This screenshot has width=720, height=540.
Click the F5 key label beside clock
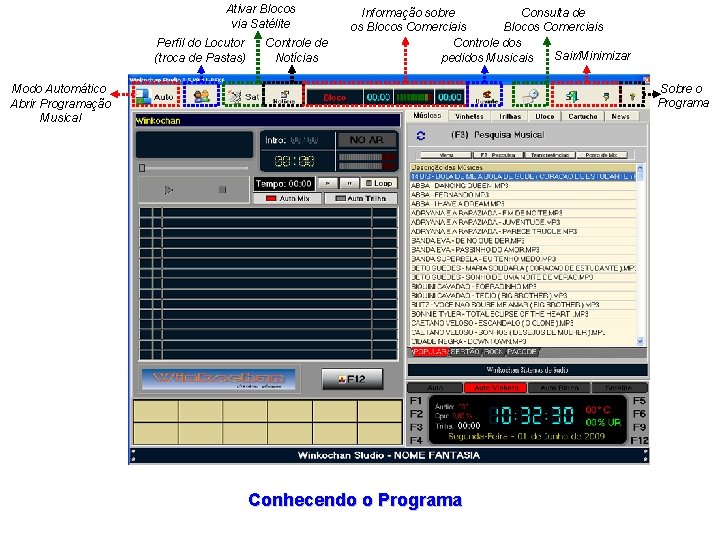click(639, 401)
